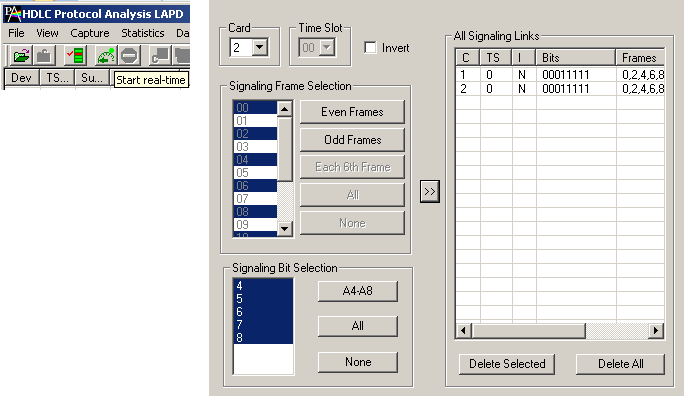
Task: Open the Card dropdown list
Action: pos(260,47)
